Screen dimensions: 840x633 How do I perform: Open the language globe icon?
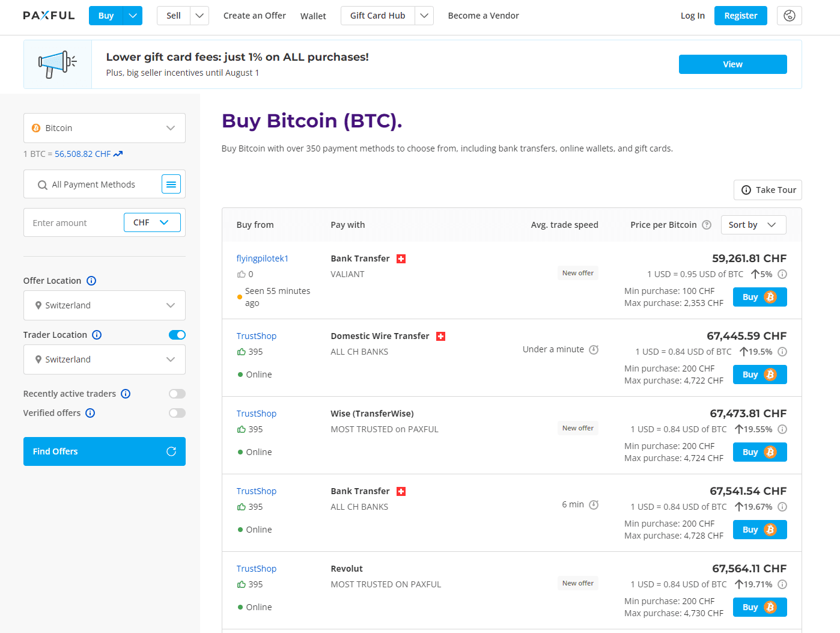tap(789, 16)
